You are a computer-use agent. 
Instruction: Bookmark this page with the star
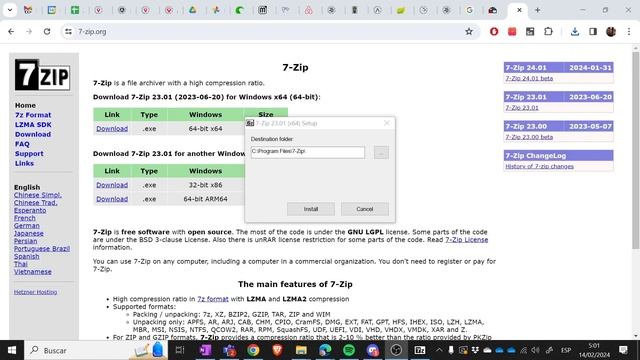pos(469,31)
